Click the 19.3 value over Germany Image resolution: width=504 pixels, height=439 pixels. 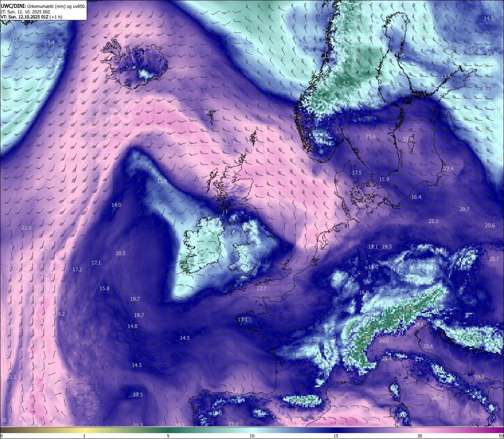[387, 246]
